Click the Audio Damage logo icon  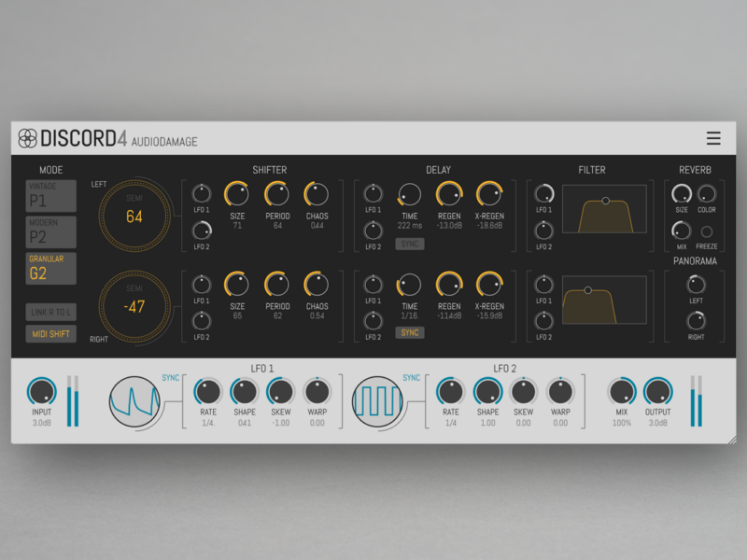click(x=28, y=138)
